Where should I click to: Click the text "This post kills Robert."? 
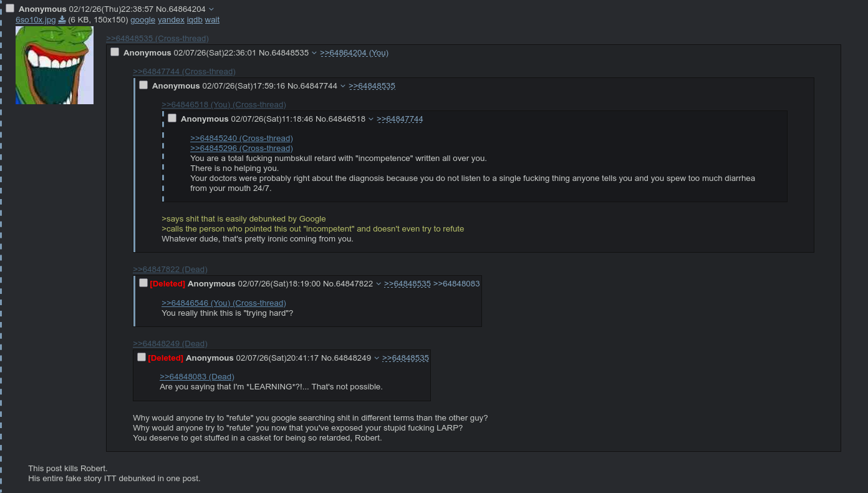68,469
